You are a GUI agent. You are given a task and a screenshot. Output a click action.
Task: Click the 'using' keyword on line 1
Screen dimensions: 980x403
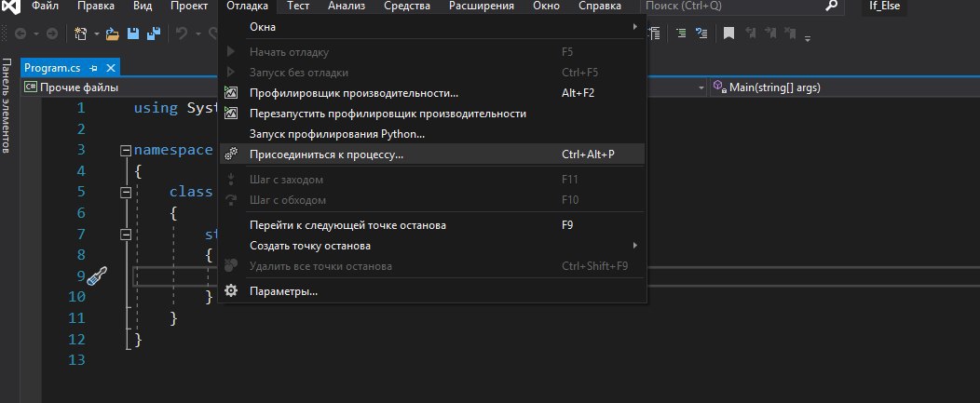coord(156,107)
